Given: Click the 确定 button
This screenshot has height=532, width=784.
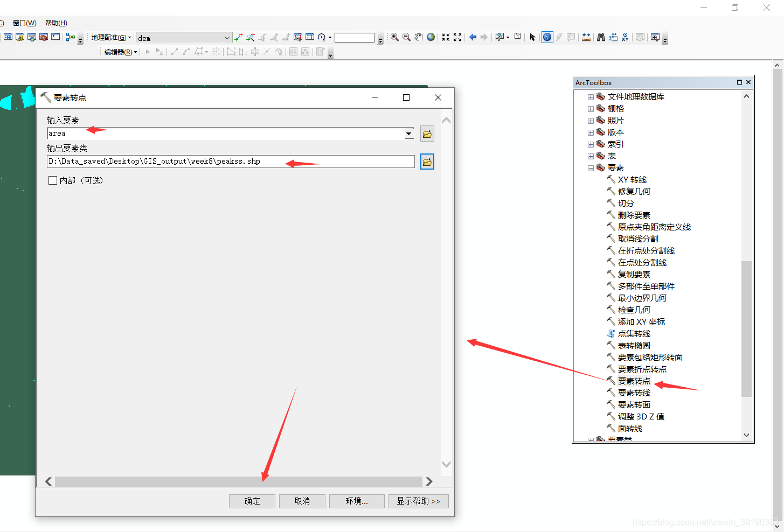Looking at the screenshot, I should [252, 501].
